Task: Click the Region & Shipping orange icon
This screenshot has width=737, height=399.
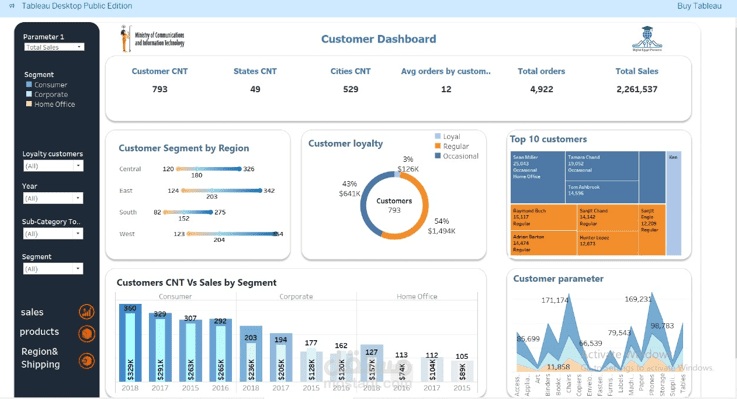Action: pyautogui.click(x=86, y=360)
